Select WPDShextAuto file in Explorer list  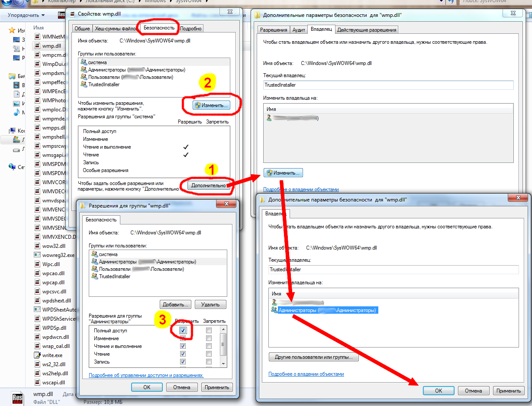click(x=55, y=310)
